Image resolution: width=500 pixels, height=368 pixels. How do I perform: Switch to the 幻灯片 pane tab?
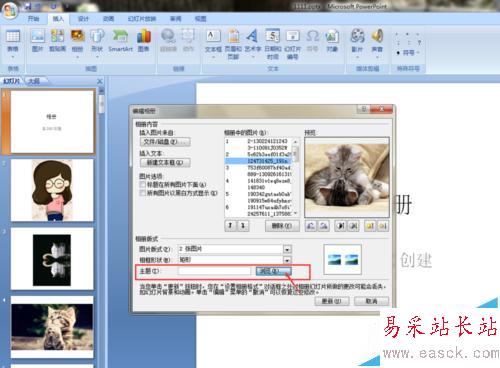pos(12,81)
